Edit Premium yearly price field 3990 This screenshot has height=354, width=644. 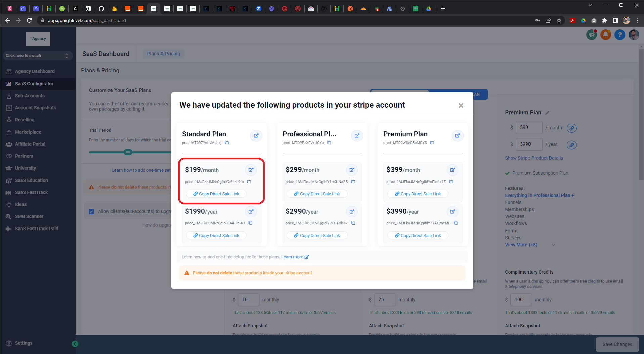coord(529,144)
